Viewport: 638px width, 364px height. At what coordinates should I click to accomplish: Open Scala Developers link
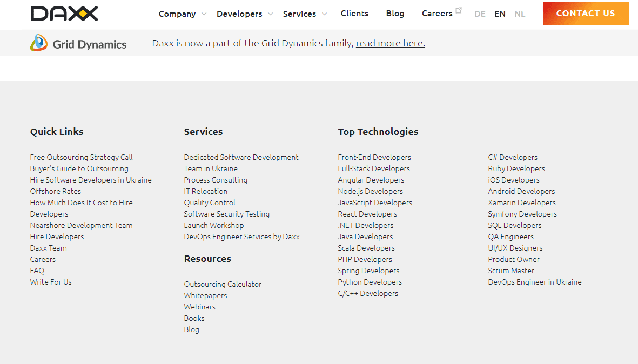[x=366, y=248]
